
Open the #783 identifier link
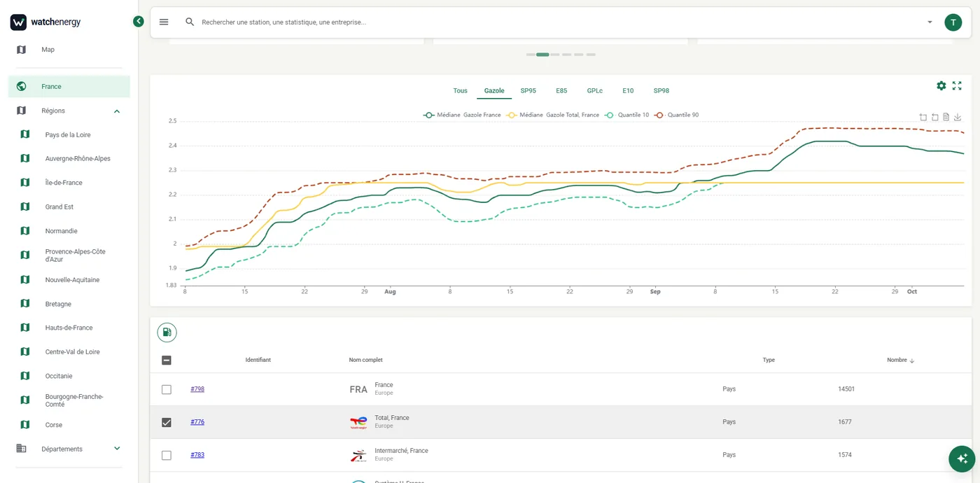[197, 455]
